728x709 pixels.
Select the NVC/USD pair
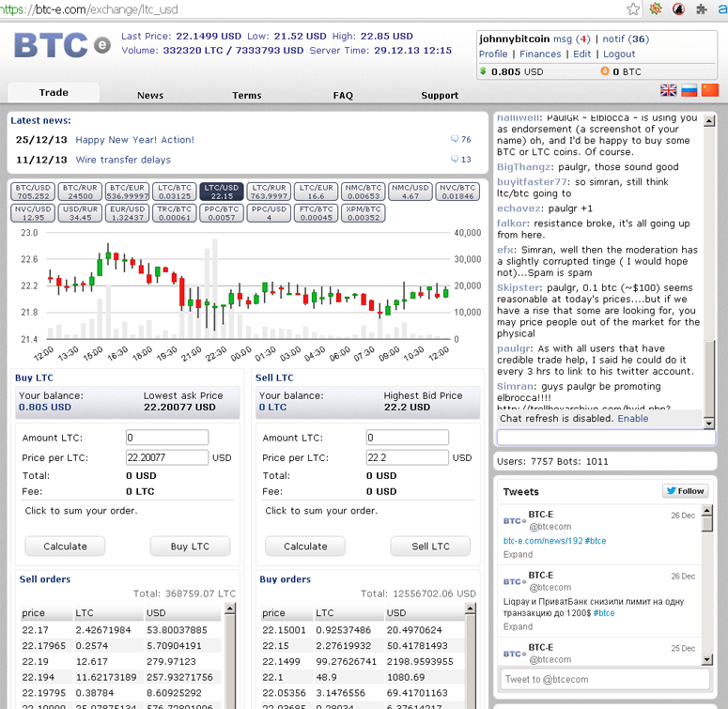tap(33, 213)
